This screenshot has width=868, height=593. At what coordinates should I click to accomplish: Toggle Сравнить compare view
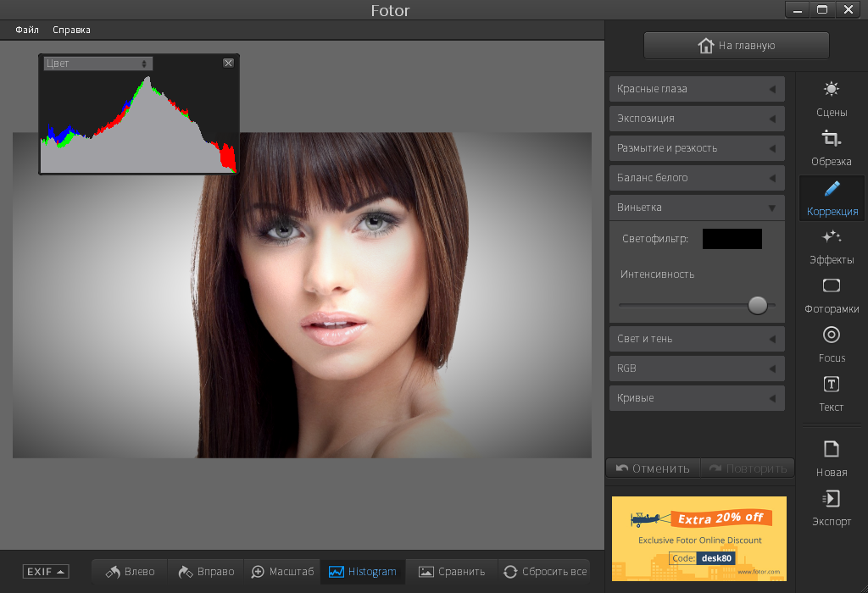451,572
